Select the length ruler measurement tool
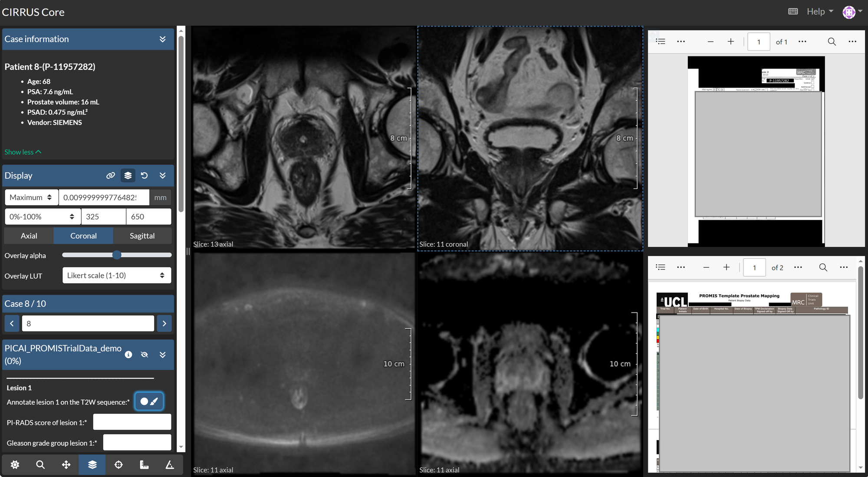Screen dimensions: 868x477 [x=144, y=465]
